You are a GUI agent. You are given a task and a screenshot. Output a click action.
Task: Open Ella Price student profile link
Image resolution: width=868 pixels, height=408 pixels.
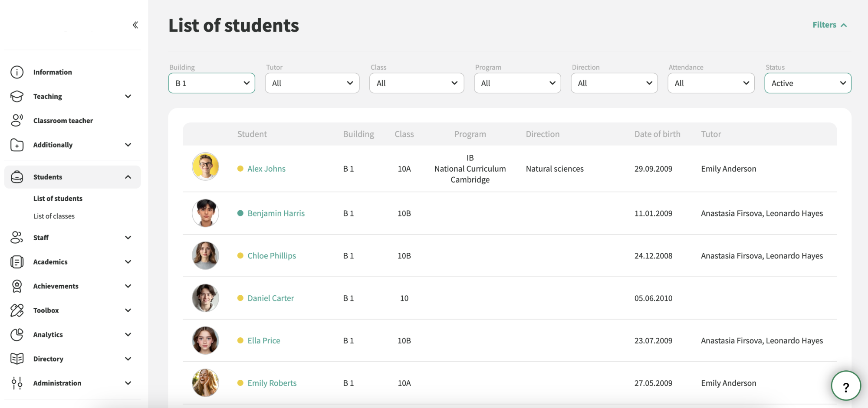click(x=264, y=341)
